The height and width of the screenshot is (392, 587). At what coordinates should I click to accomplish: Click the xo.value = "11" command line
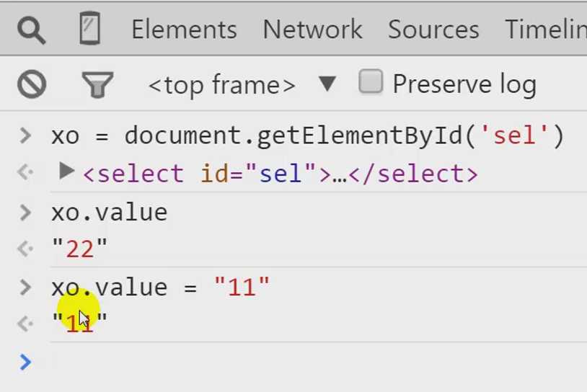[x=160, y=288]
